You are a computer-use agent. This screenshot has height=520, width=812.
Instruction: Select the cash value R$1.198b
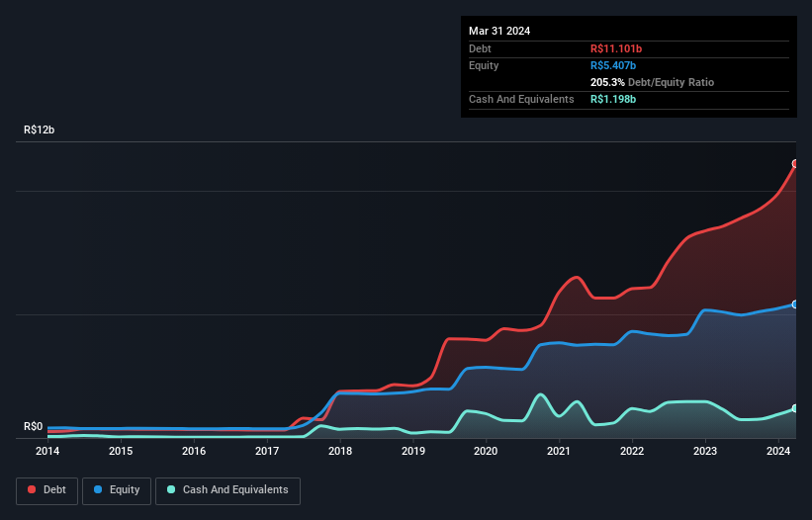(x=613, y=99)
